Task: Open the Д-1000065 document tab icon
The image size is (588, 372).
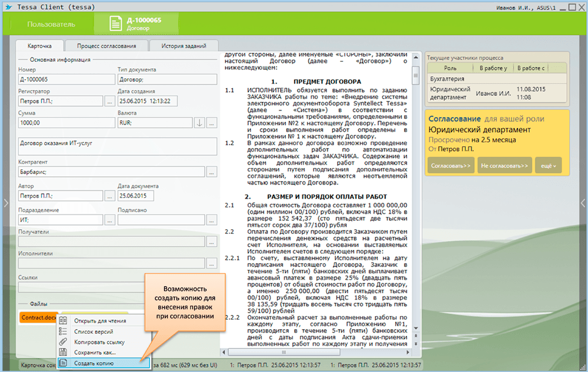Action: click(x=115, y=24)
